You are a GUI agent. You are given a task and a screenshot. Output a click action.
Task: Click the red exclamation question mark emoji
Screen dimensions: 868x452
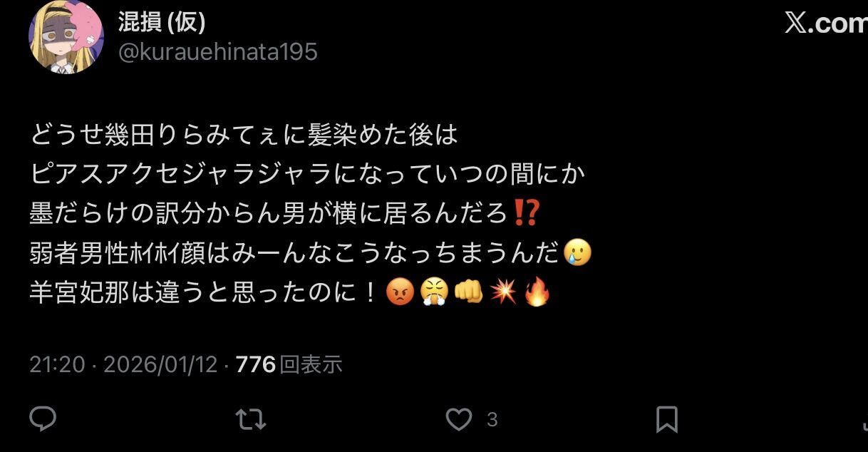tap(528, 213)
